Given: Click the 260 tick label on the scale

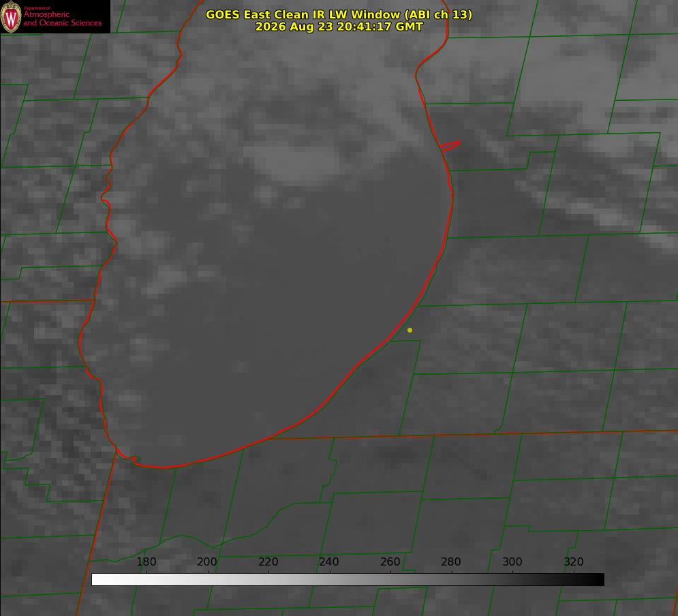Looking at the screenshot, I should 390,561.
